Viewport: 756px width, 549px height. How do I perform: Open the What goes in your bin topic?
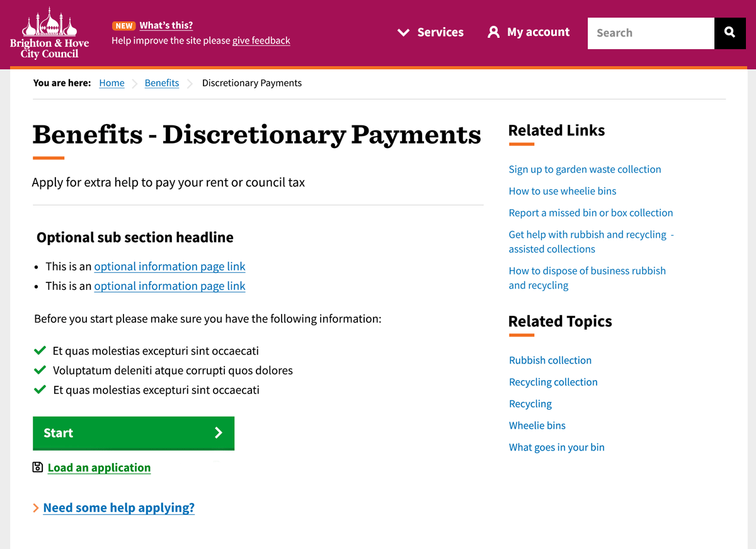point(556,447)
